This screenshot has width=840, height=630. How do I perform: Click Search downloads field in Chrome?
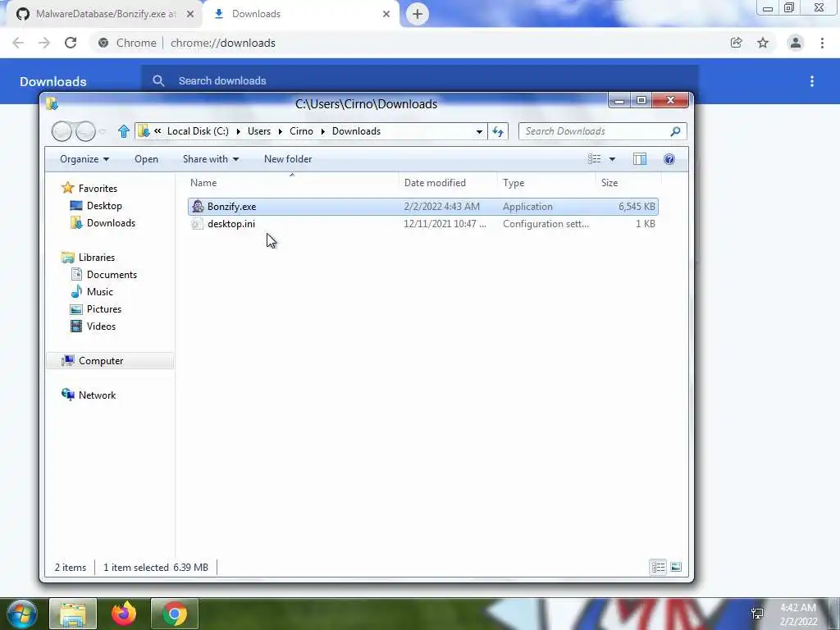(419, 81)
